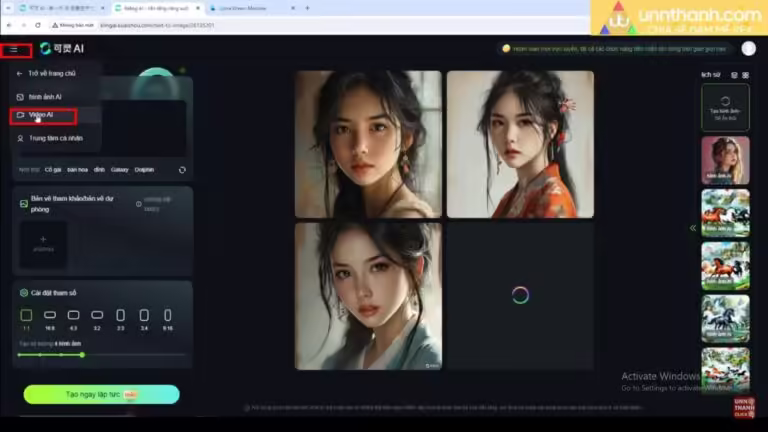This screenshot has height=432, width=768.
Task: Switch history to grid view icon
Action: [x=745, y=75]
